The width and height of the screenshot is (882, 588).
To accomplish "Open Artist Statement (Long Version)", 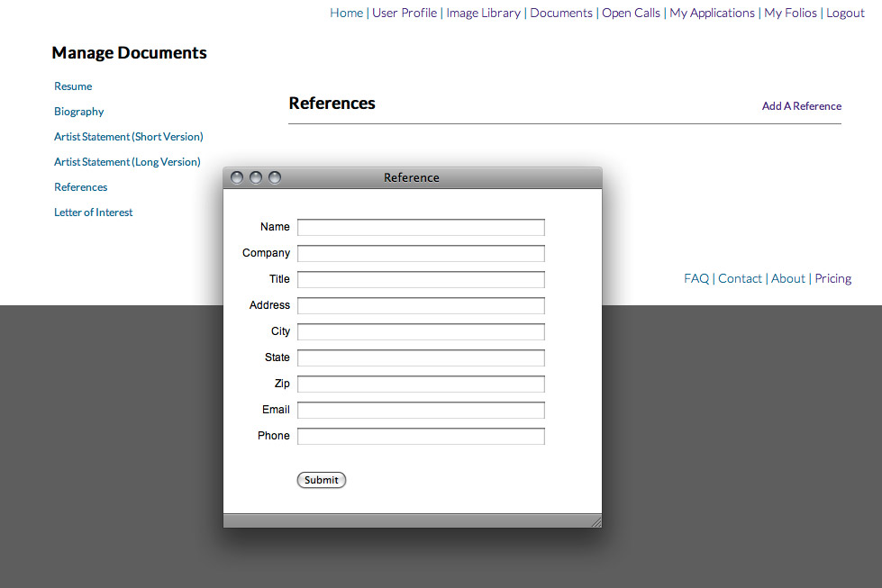I will coord(127,162).
